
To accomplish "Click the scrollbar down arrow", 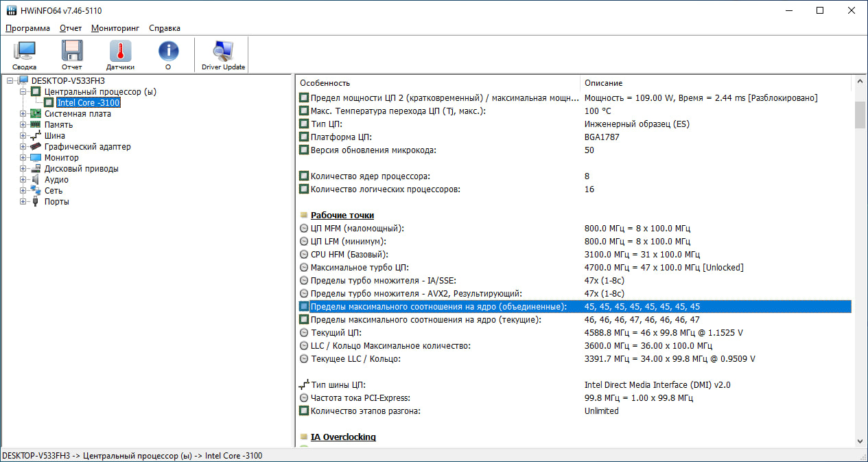I will (860, 441).
